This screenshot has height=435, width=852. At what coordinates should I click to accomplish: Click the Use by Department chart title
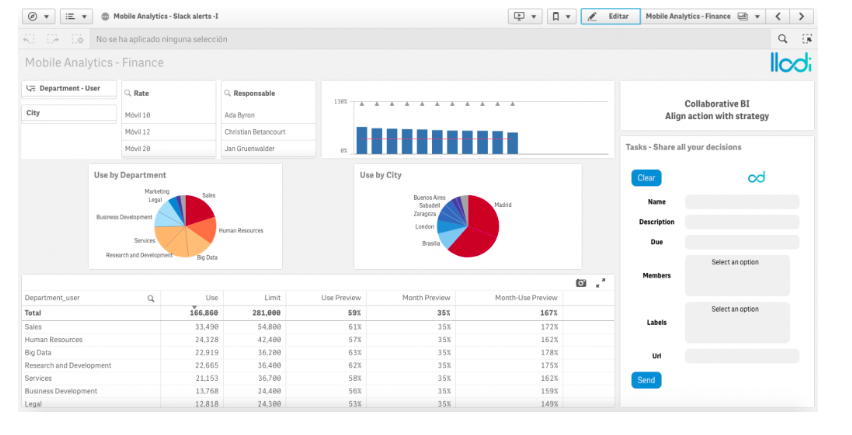(130, 175)
